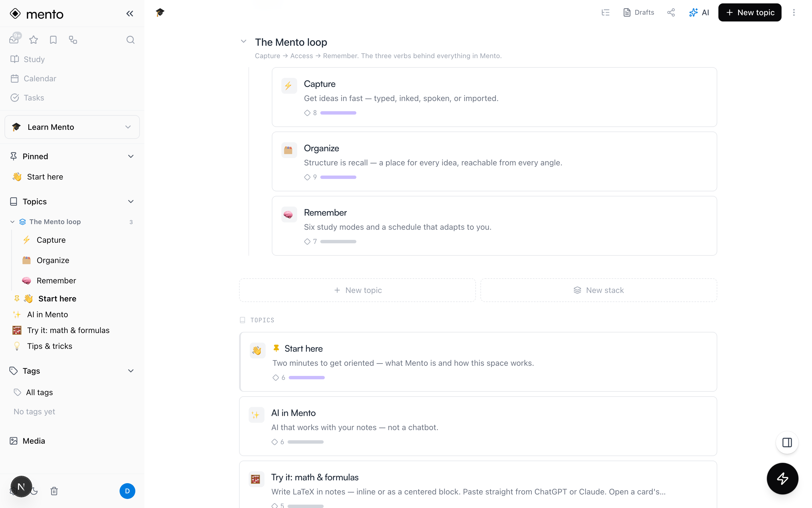812x508 pixels.
Task: Click the lightning quick capture floating button
Action: pyautogui.click(x=782, y=478)
